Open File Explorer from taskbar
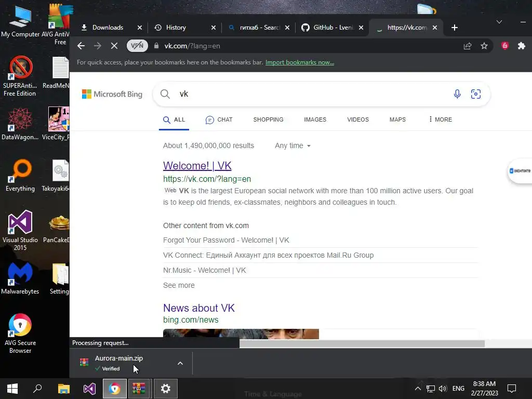 pyautogui.click(x=63, y=389)
